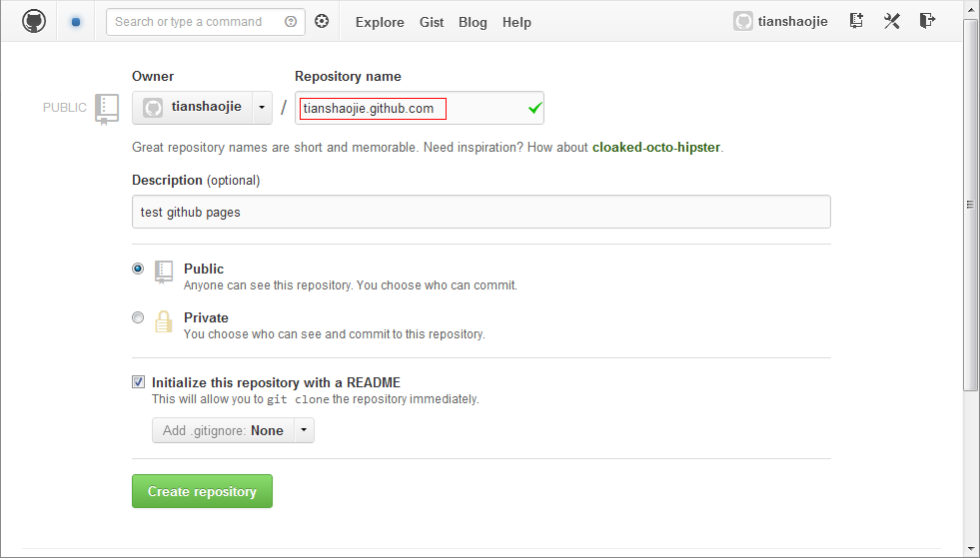Screen dimensions: 980x558
Task: Open the Blog link in header
Action: tap(473, 22)
